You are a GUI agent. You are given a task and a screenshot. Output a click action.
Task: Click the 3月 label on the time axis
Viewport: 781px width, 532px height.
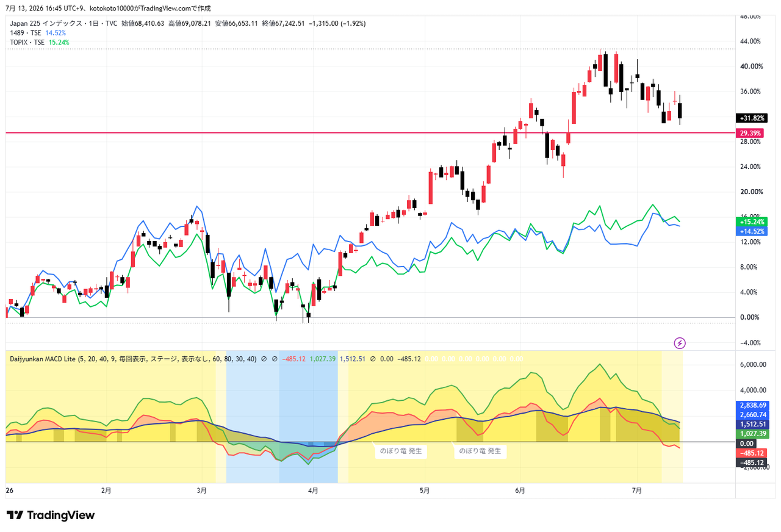(x=202, y=490)
